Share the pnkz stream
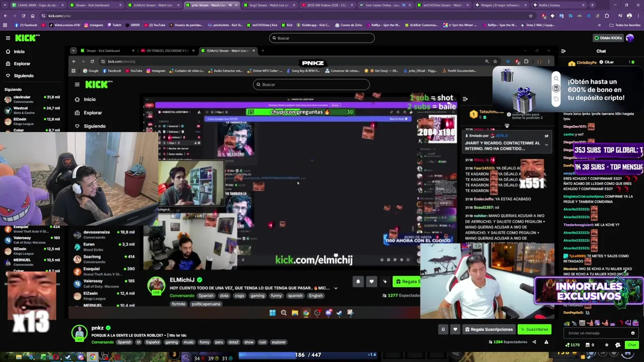 tap(534, 342)
